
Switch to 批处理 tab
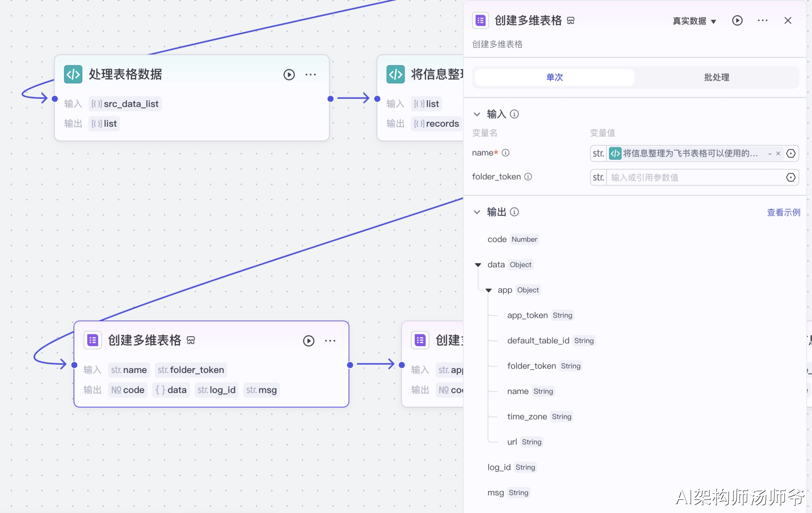(716, 77)
